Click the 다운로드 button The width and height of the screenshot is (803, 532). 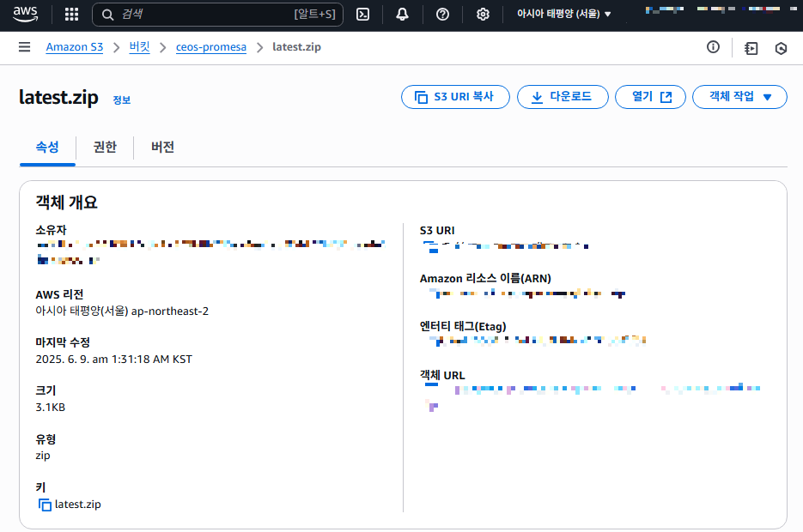pos(563,97)
